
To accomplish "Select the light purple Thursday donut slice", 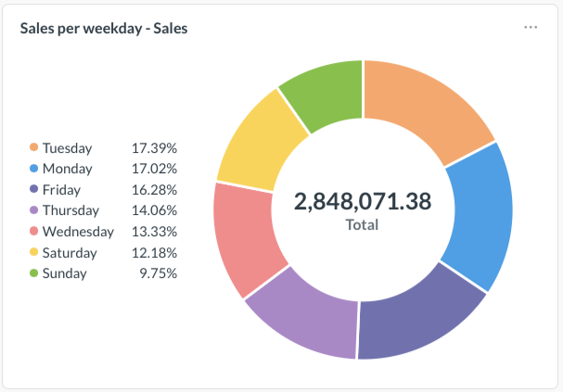I will 305,311.
